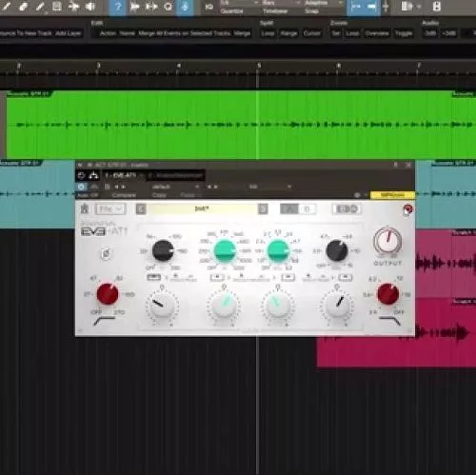Click the button right of A/B switch

[347, 209]
